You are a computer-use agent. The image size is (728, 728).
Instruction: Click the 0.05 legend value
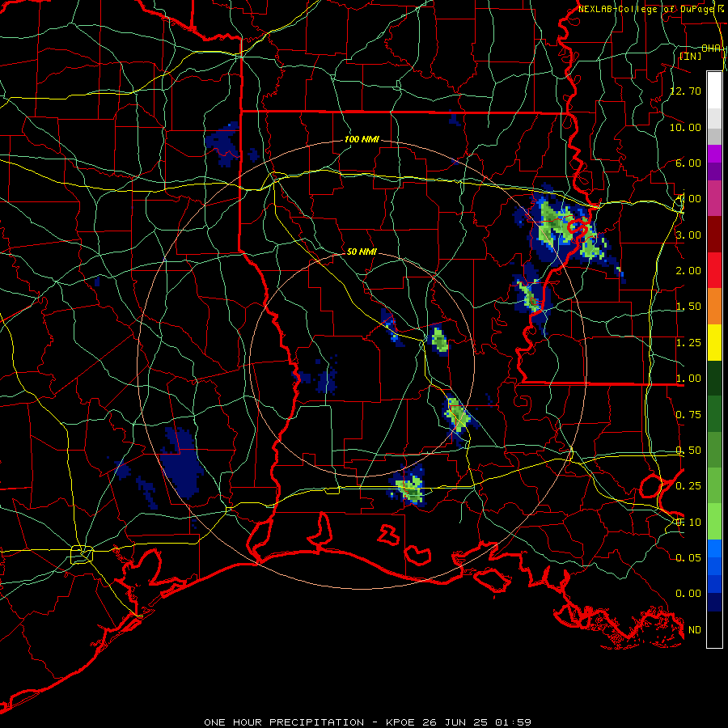coord(688,557)
